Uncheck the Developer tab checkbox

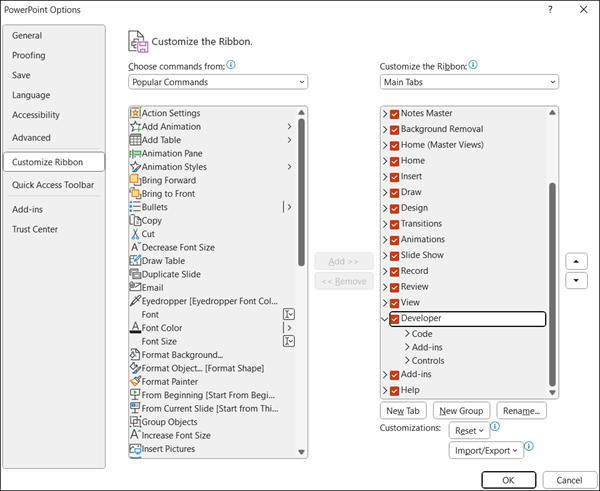(395, 319)
